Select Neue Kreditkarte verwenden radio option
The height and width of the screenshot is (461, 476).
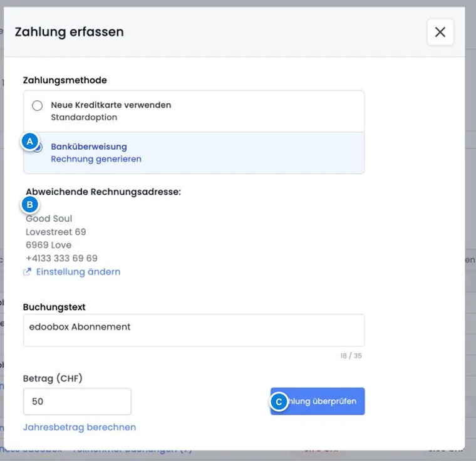coord(38,106)
